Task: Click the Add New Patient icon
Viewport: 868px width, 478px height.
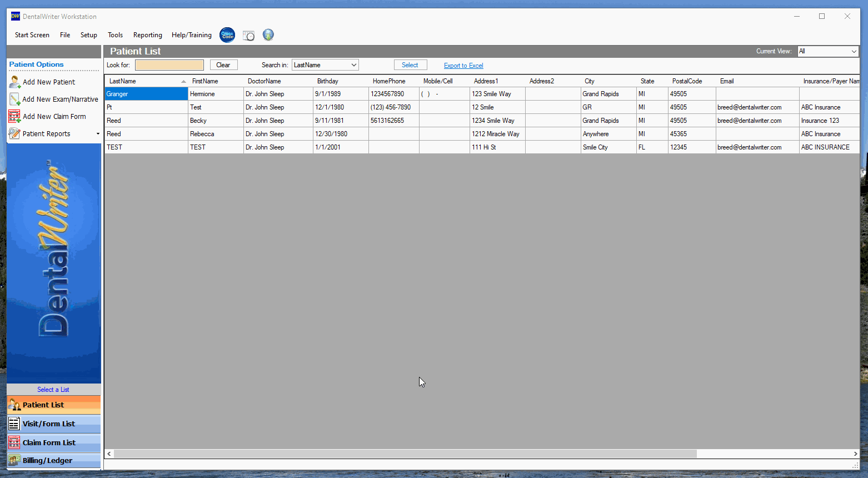Action: click(14, 82)
